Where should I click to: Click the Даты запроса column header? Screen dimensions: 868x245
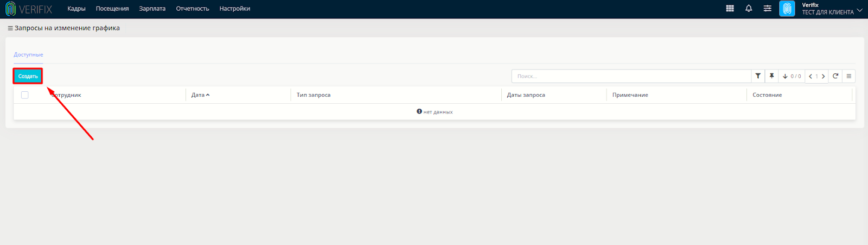[x=526, y=95]
